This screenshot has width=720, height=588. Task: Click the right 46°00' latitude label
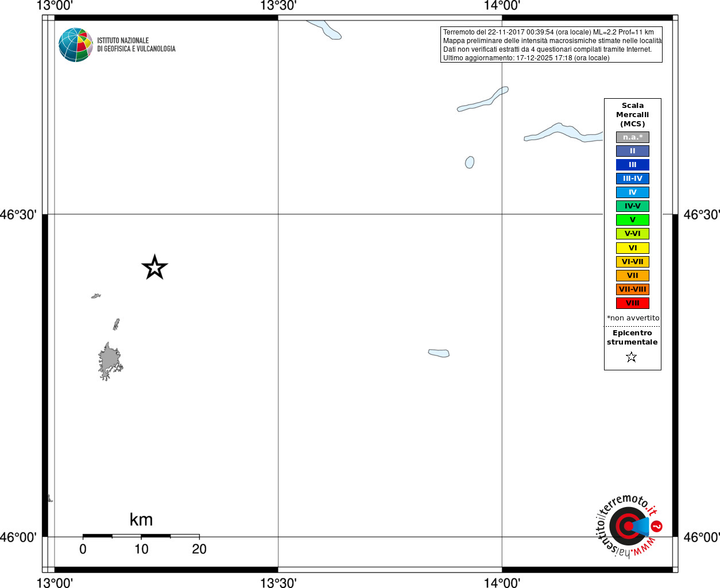[x=702, y=537]
